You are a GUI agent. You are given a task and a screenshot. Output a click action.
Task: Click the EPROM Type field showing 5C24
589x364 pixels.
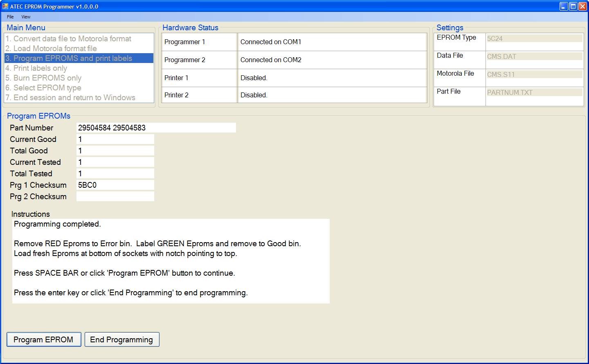coord(534,38)
